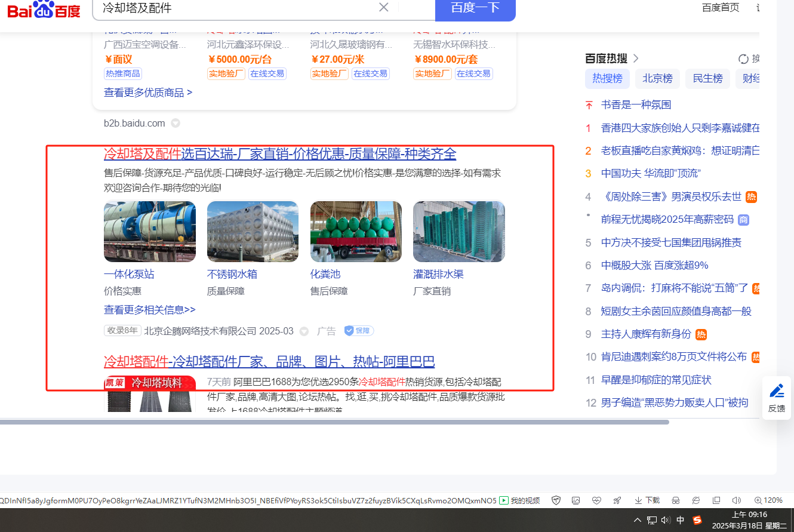Open the 一体化泵站 link
Viewport: 794px width, 532px height.
click(129, 275)
